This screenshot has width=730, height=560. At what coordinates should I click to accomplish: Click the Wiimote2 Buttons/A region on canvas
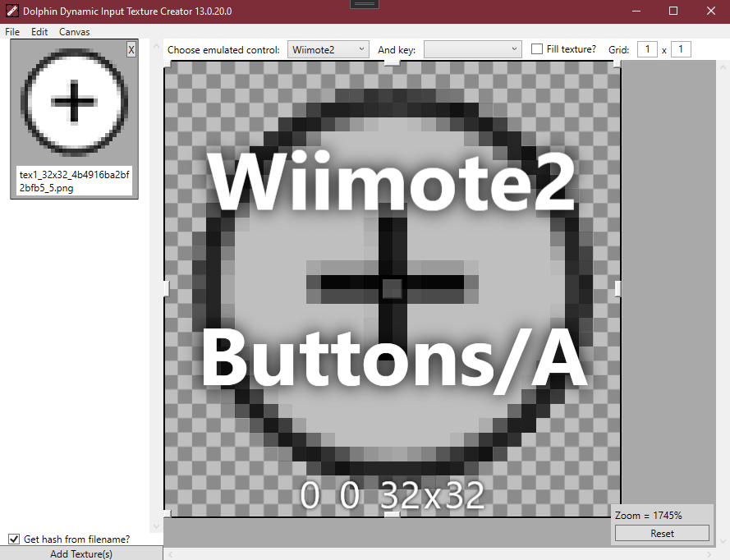[393, 288]
